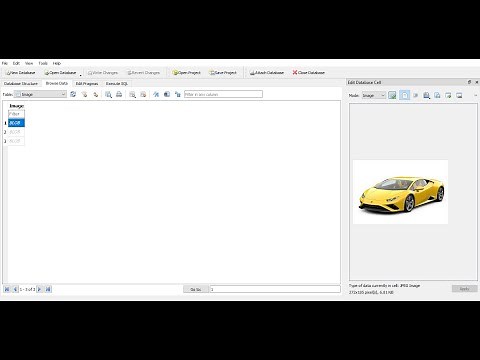480x360 pixels.
Task: Close the Edit Database Cell panel
Action: [476, 82]
